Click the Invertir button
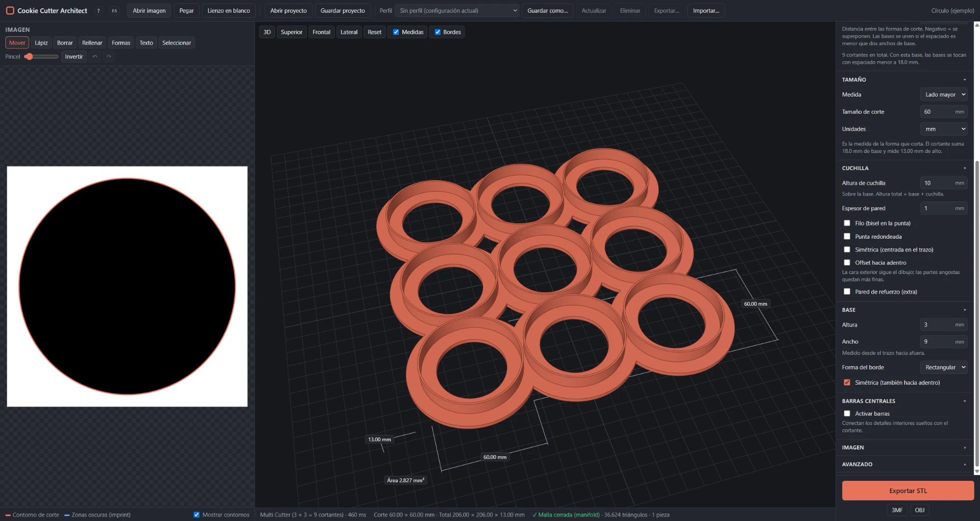Screen dimensions: 980x521 click(74, 57)
